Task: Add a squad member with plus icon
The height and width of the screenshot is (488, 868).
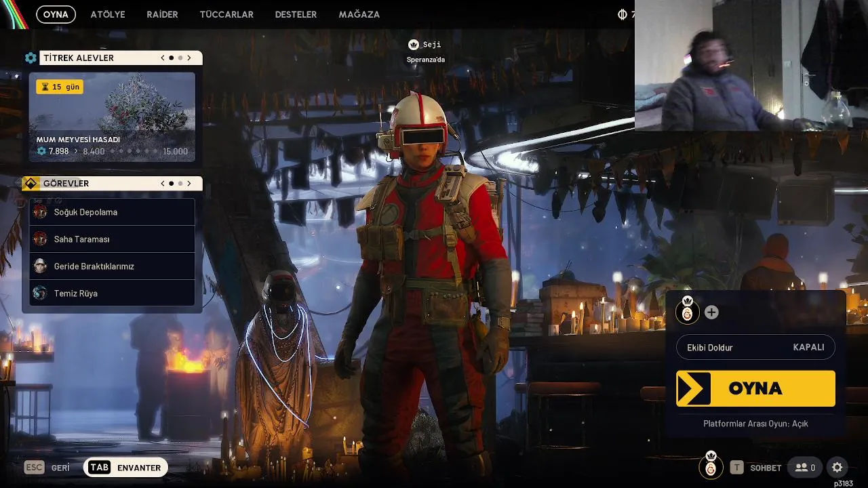Action: pyautogui.click(x=711, y=312)
